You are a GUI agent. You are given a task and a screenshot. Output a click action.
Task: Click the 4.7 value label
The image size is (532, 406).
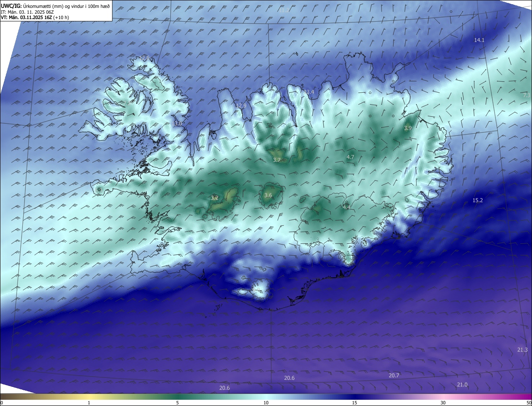(350, 157)
